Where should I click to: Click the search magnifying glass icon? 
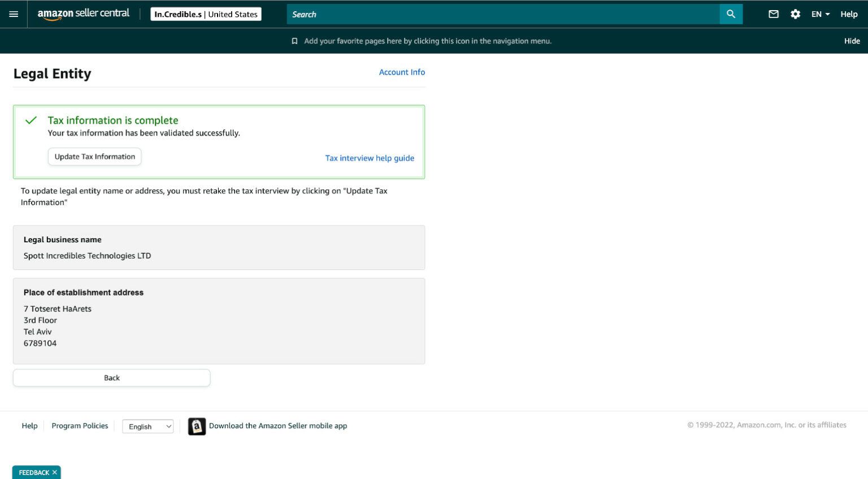click(x=731, y=14)
